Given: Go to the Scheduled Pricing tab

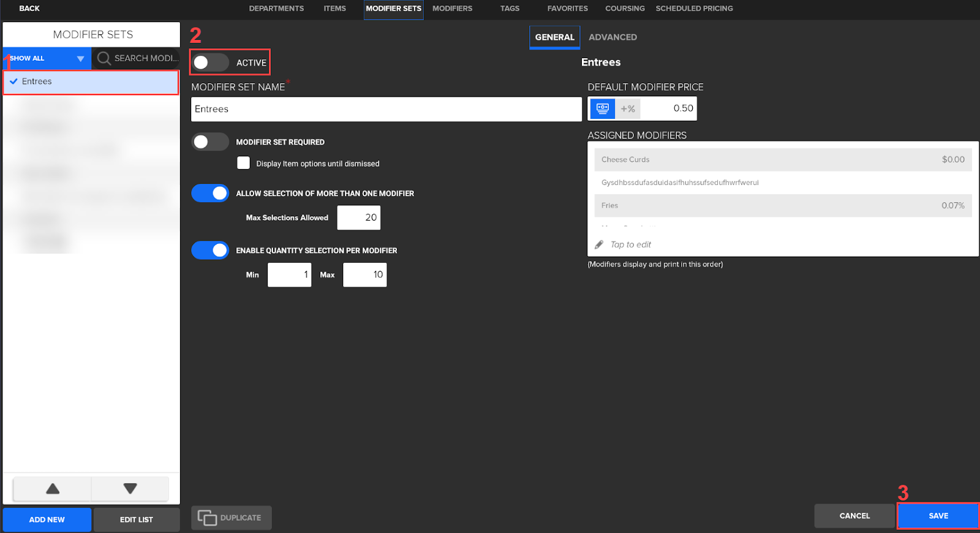Looking at the screenshot, I should [x=694, y=9].
